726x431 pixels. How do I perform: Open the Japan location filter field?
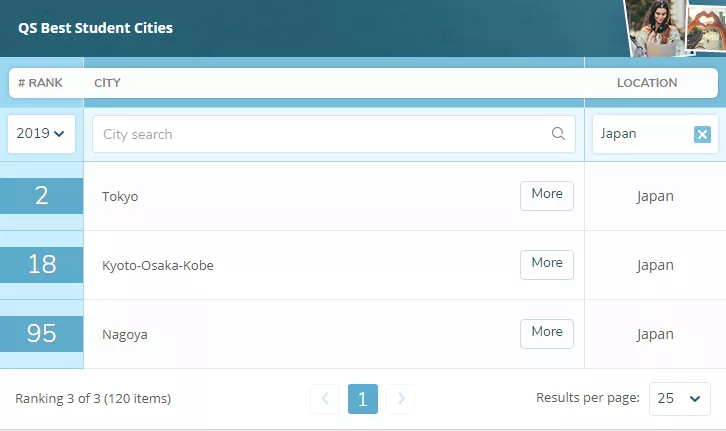pyautogui.click(x=640, y=134)
